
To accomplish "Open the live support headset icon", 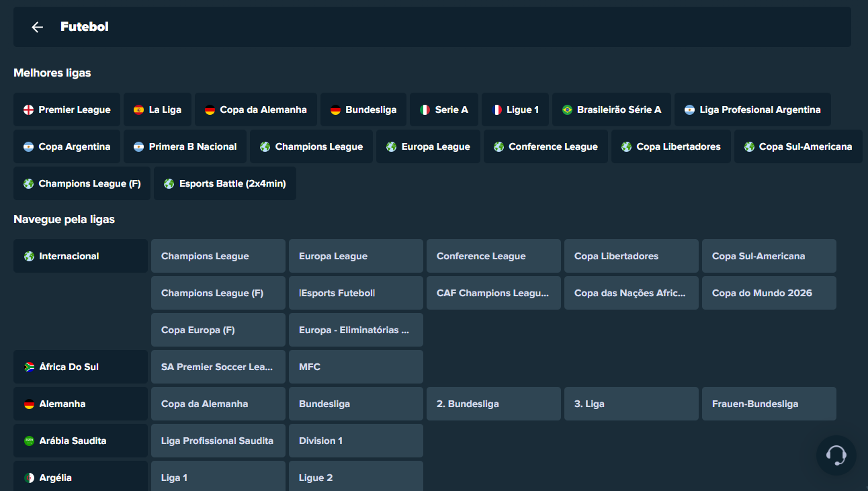I will 836,455.
